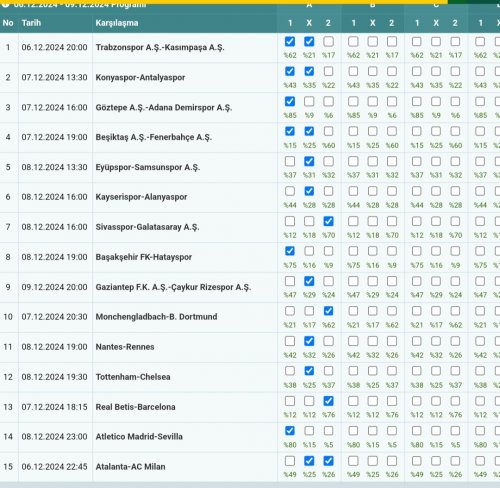Click match name 'Nantes-Rennes'
The width and height of the screenshot is (500, 488).
point(125,347)
